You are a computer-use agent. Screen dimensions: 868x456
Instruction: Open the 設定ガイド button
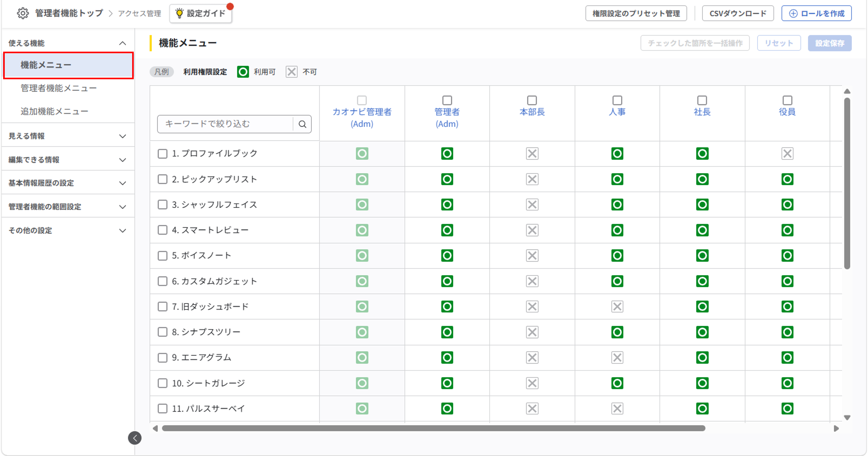(201, 13)
